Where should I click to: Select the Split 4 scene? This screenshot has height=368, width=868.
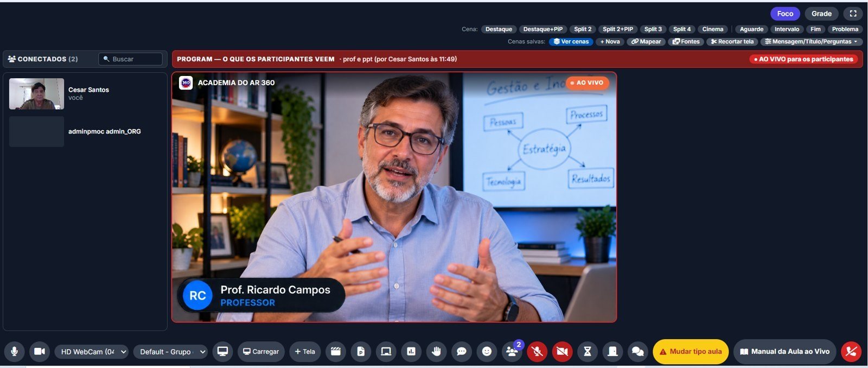(682, 29)
